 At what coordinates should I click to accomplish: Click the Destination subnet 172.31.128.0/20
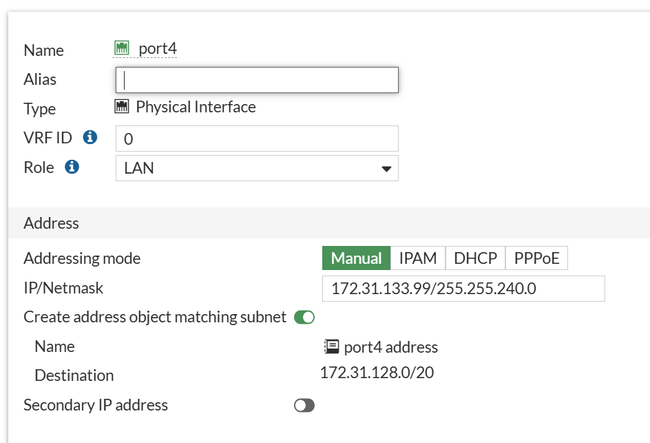point(376,373)
